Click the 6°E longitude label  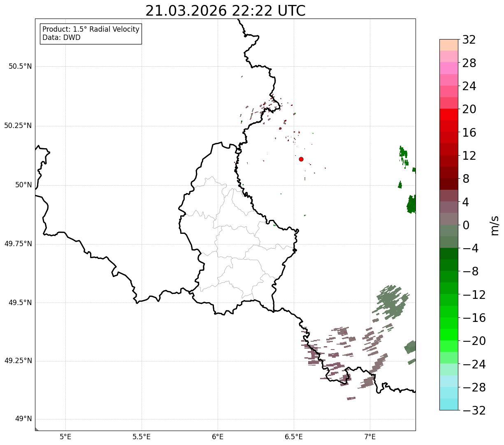[x=218, y=437]
